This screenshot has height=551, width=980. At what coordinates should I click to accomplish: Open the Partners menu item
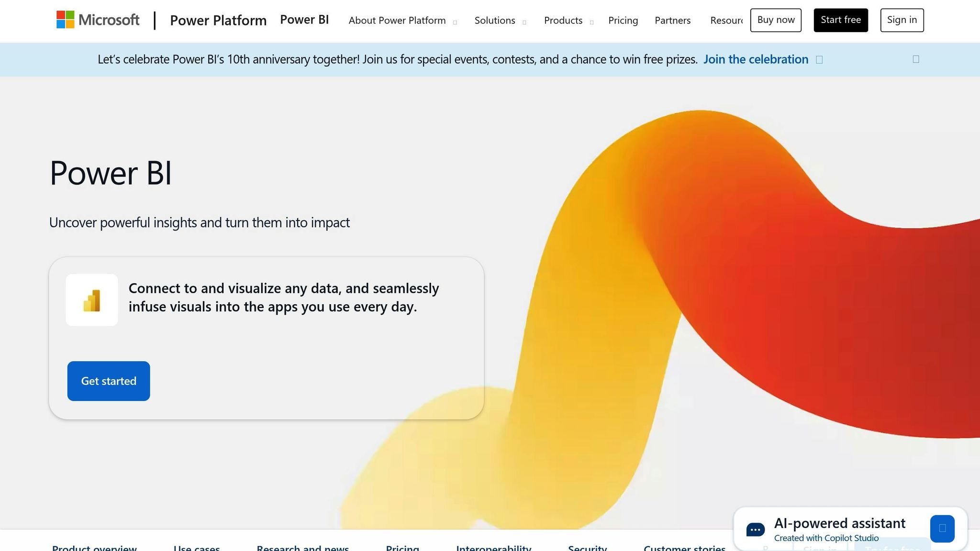pos(672,21)
